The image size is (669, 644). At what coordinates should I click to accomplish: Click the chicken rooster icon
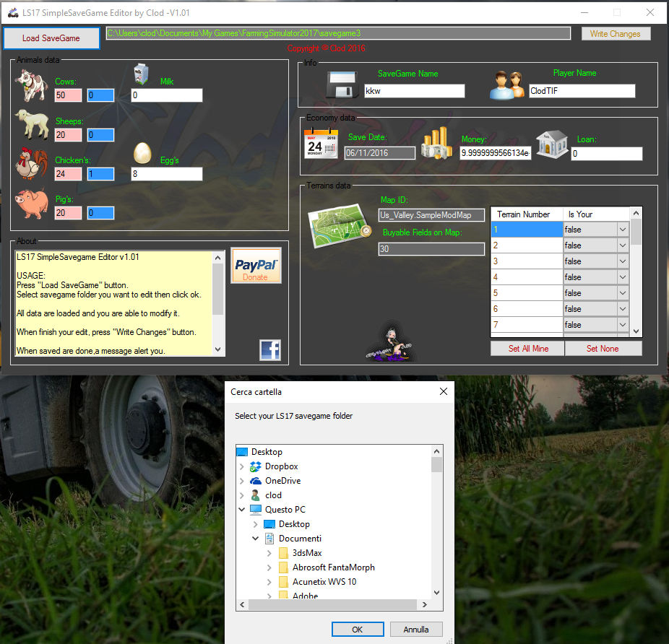tap(32, 163)
